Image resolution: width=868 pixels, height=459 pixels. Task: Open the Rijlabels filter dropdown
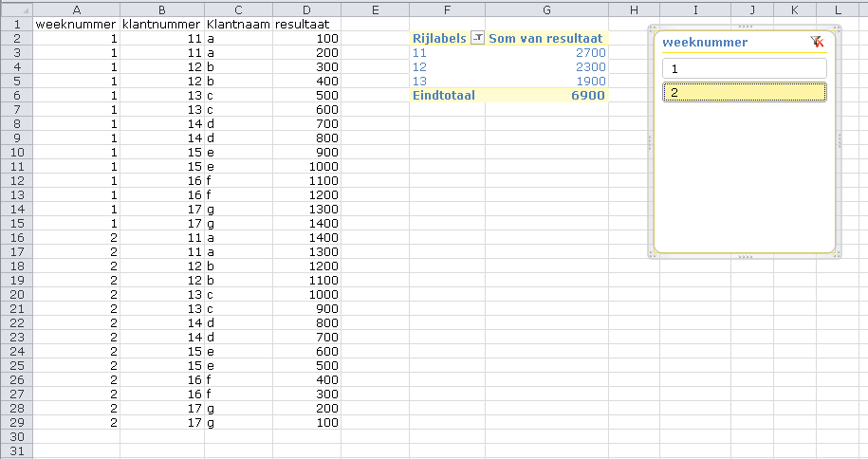point(477,38)
